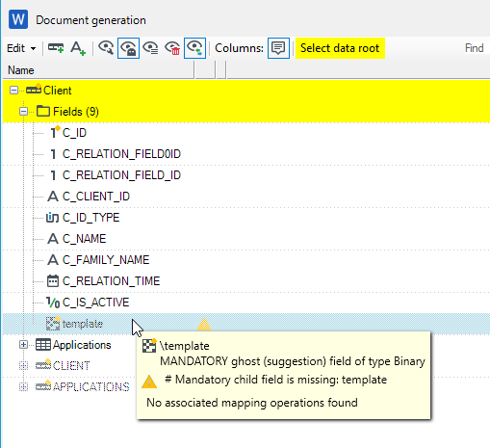Expand the ghost CLIENT node
The image size is (490, 448).
click(23, 366)
